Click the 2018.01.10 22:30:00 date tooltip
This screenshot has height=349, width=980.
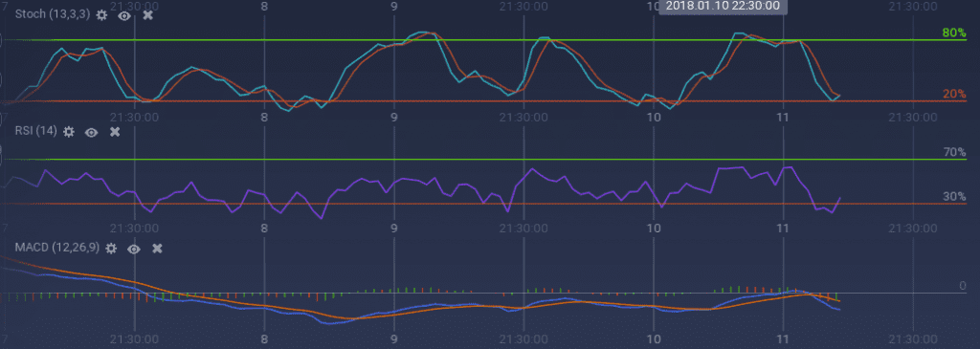click(723, 6)
